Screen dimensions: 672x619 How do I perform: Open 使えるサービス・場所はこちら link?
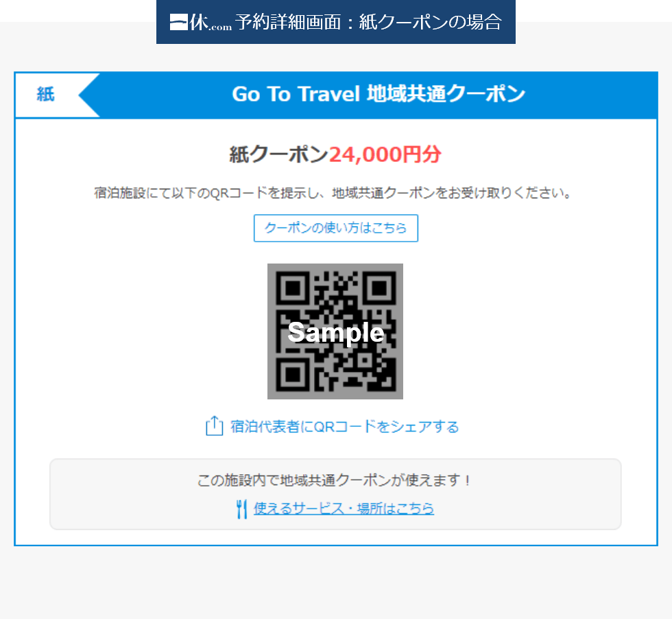tap(344, 509)
